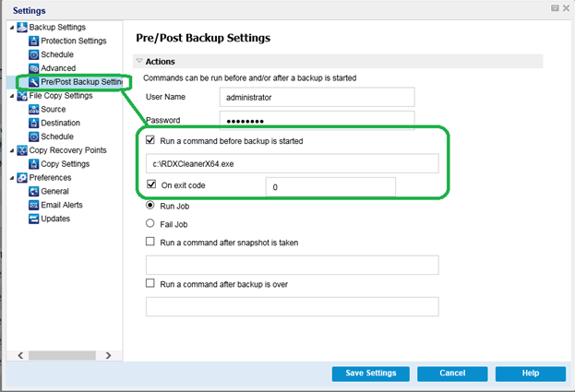Click the Cancel button
The image size is (575, 392).
pyautogui.click(x=451, y=374)
